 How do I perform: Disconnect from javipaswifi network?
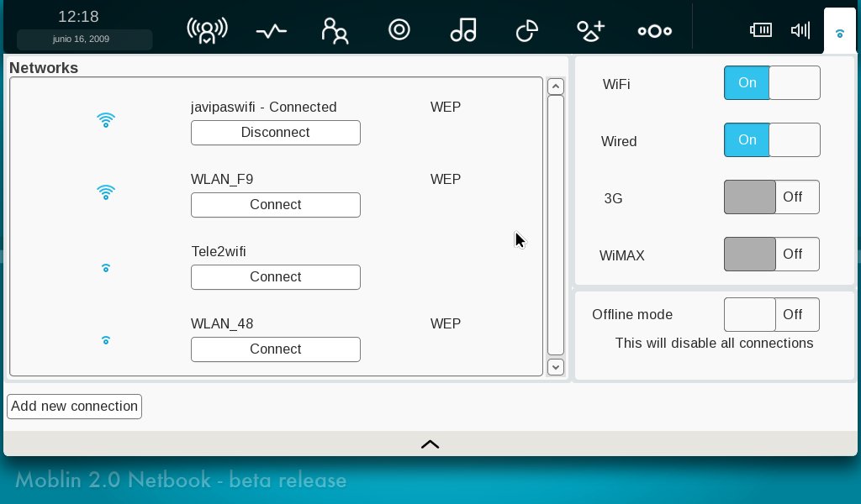tap(276, 133)
